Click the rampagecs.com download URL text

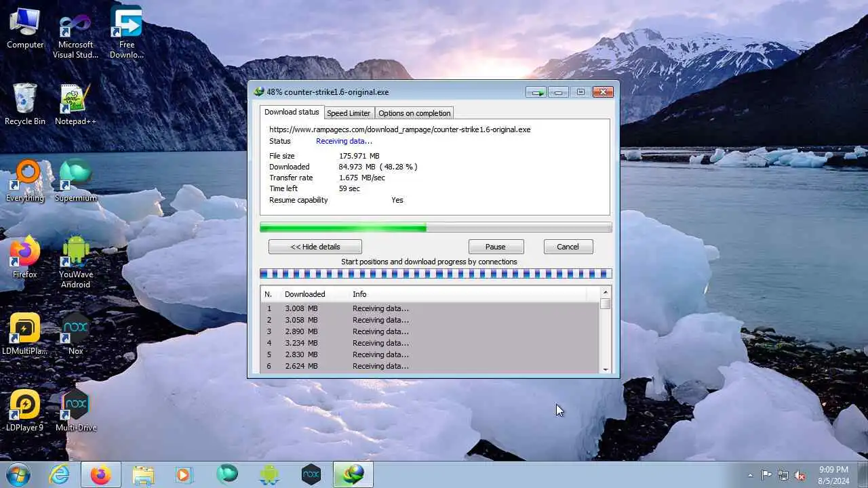click(399, 129)
